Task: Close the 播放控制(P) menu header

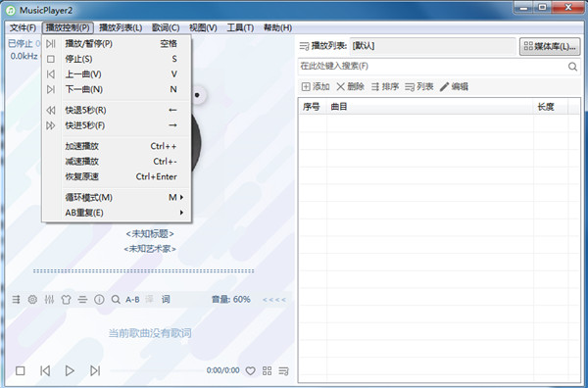Action: (x=68, y=28)
